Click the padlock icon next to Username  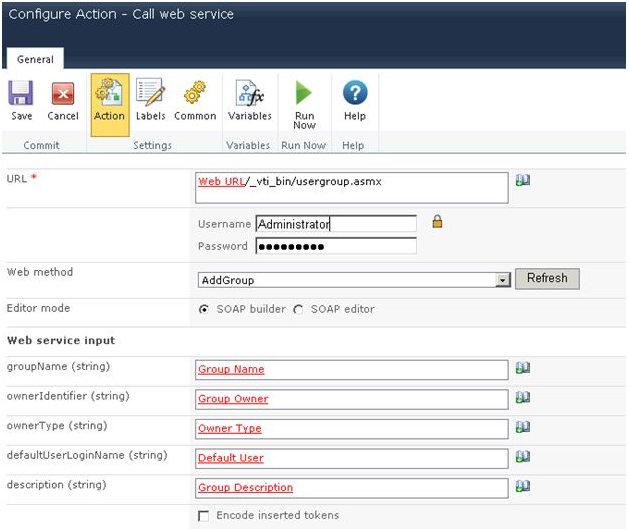tap(437, 221)
